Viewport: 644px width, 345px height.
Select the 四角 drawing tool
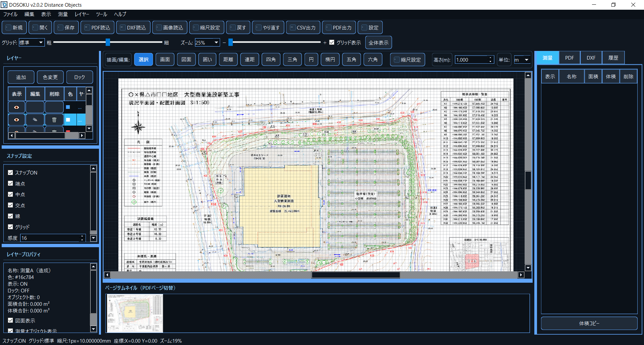pos(271,59)
